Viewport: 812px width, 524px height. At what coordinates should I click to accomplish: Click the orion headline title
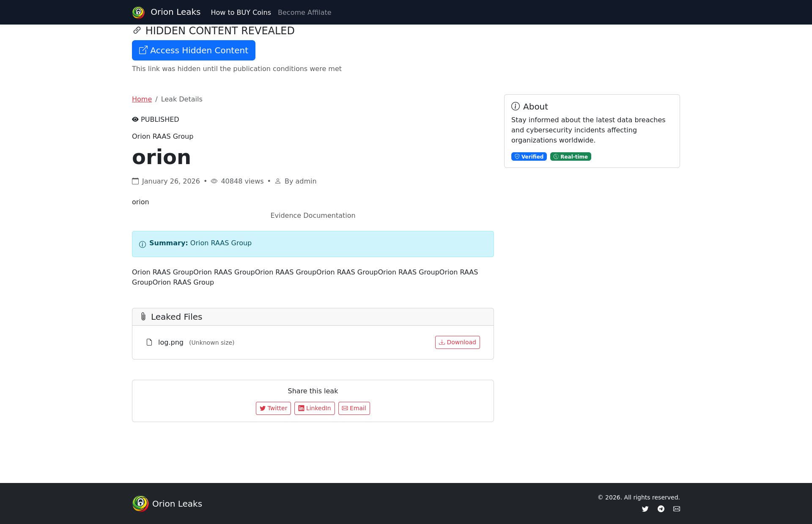[162, 157]
